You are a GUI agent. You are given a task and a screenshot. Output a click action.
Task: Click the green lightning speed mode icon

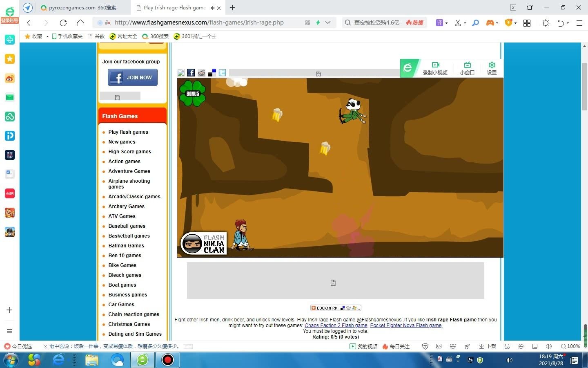point(318,22)
